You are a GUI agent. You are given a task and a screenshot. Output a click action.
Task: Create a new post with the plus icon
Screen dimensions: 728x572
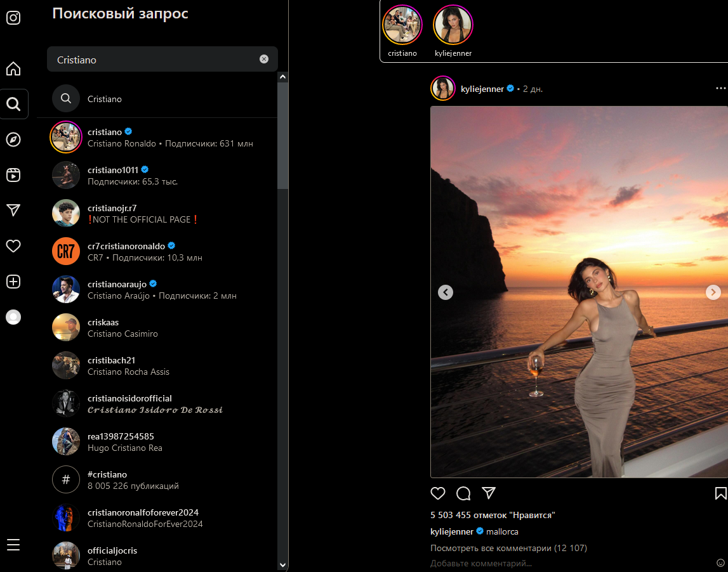pos(13,282)
